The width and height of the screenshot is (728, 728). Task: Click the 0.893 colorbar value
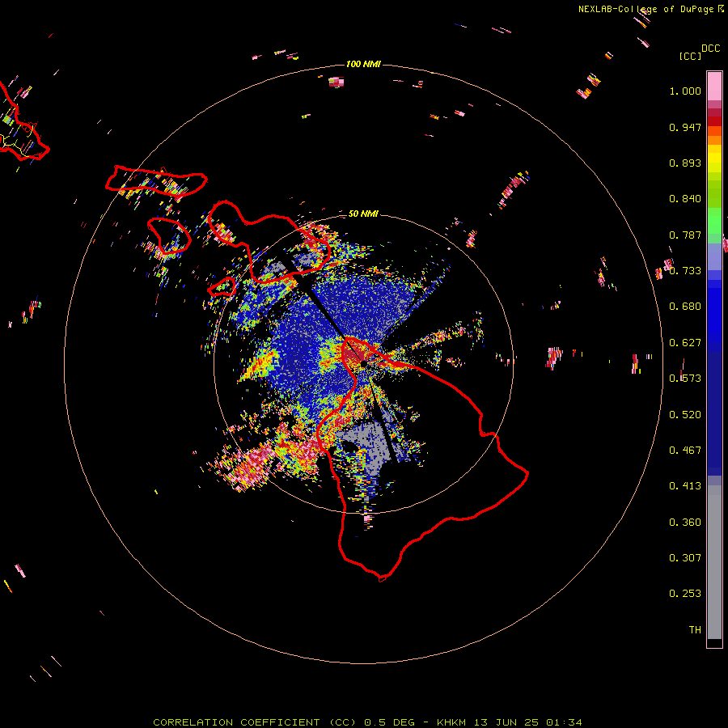point(685,163)
